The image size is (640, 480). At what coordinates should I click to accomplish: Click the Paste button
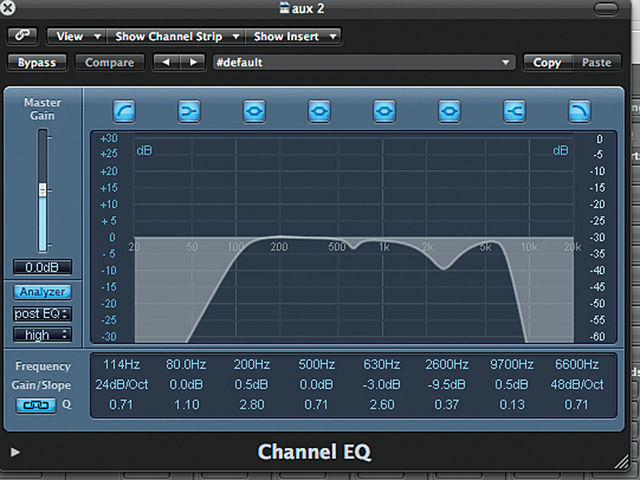(597, 62)
